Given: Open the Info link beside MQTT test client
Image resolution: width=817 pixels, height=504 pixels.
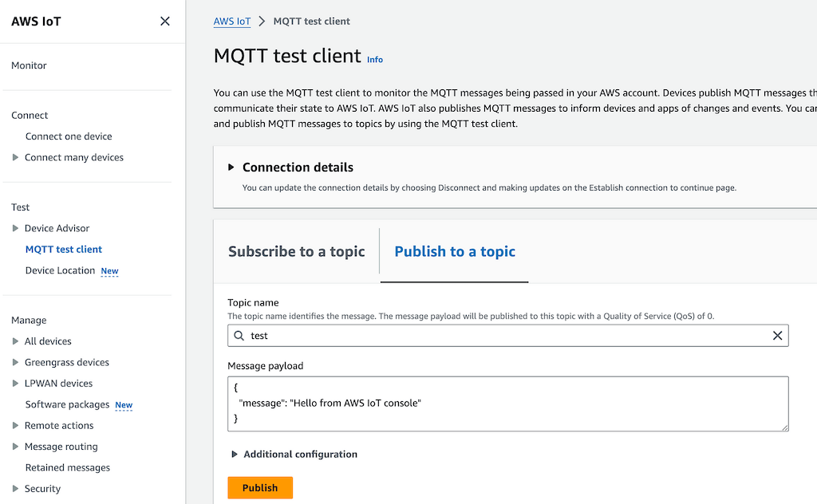Looking at the screenshot, I should pyautogui.click(x=375, y=60).
